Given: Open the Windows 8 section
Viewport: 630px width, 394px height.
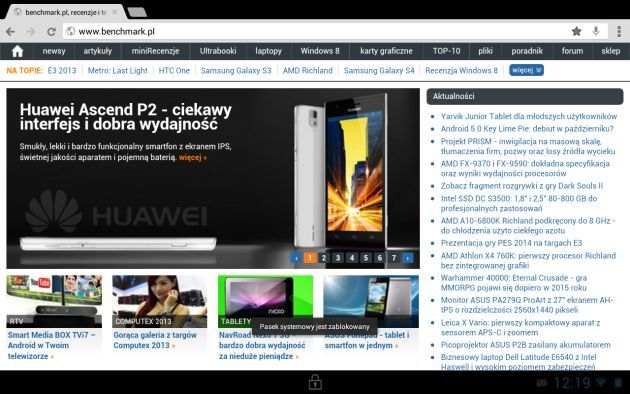Looking at the screenshot, I should [x=320, y=51].
